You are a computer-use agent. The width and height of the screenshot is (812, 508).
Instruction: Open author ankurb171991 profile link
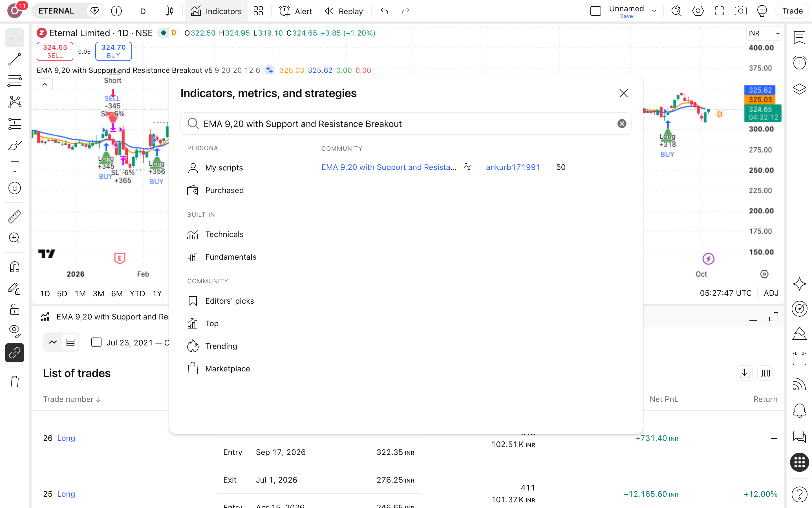(513, 167)
